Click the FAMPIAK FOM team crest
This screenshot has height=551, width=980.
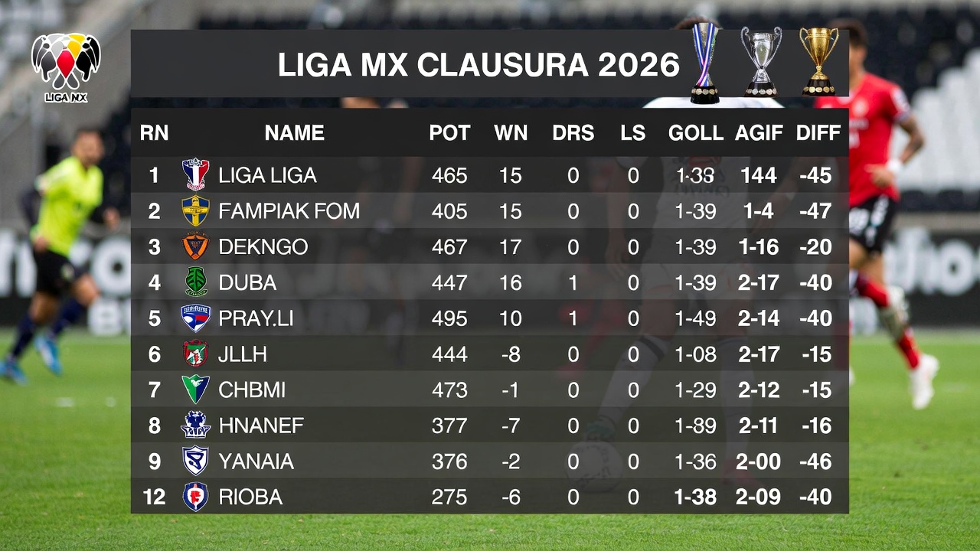click(x=195, y=210)
